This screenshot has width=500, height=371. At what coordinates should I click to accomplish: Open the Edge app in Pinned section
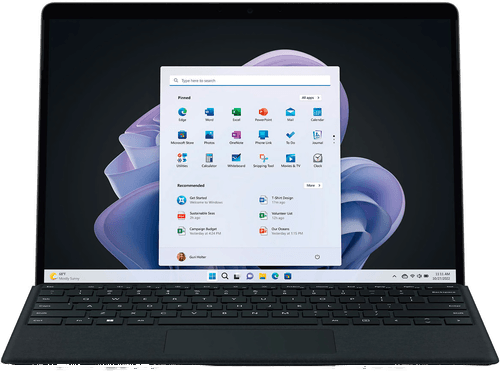182,114
